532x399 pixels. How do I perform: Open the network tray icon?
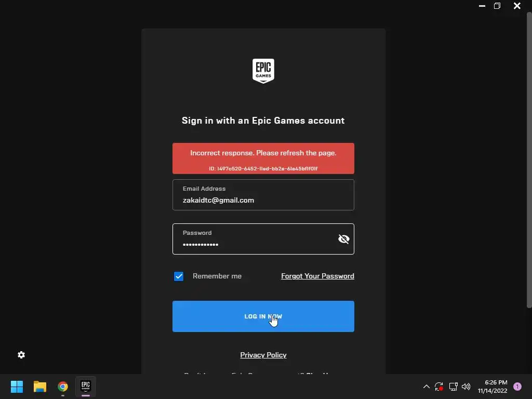[x=453, y=387]
